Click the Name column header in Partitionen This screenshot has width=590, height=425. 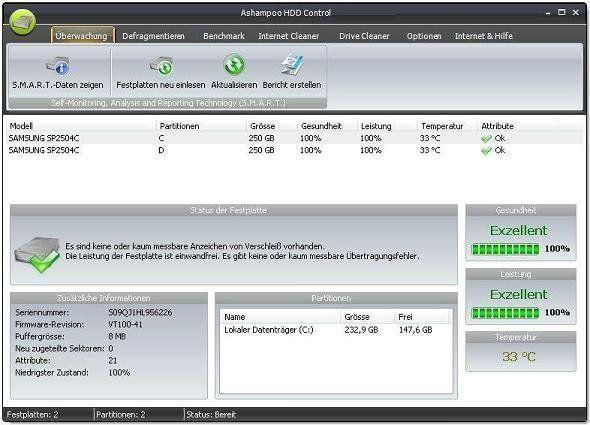(281, 317)
